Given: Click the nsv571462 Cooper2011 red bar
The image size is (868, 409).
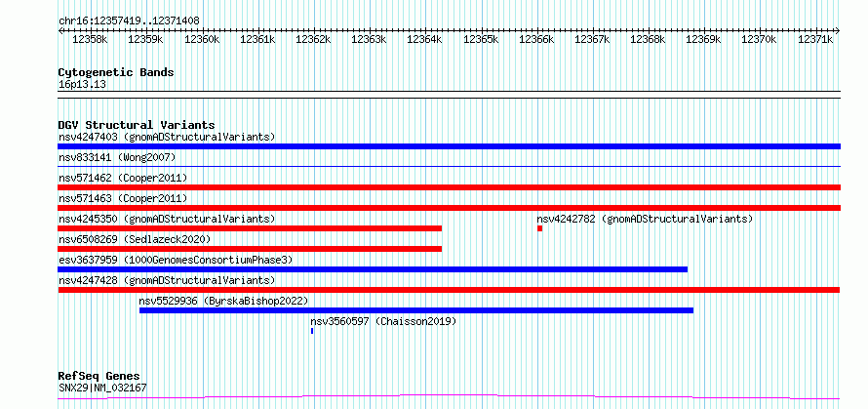Looking at the screenshot, I should click(449, 187).
